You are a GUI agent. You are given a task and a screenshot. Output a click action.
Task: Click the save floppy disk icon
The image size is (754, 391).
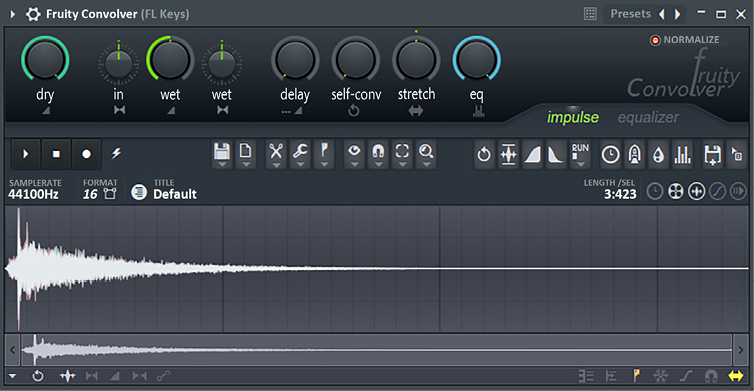pos(222,151)
